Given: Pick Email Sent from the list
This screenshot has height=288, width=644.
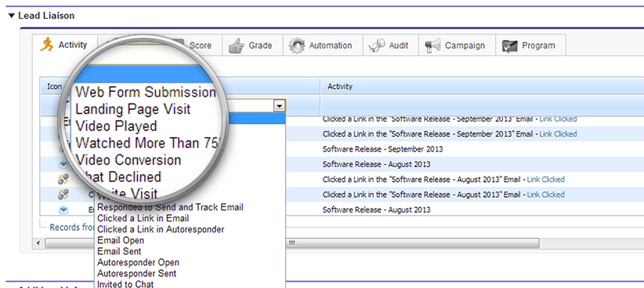Looking at the screenshot, I should click(119, 251).
